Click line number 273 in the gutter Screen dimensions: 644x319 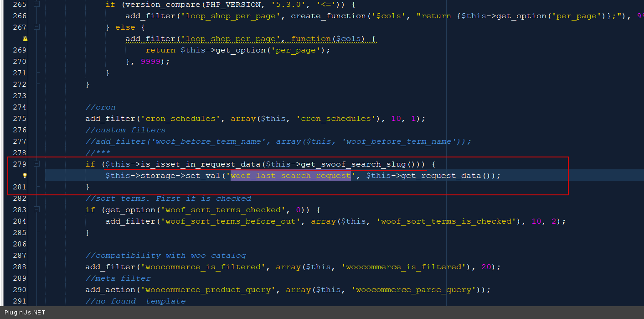[20, 96]
